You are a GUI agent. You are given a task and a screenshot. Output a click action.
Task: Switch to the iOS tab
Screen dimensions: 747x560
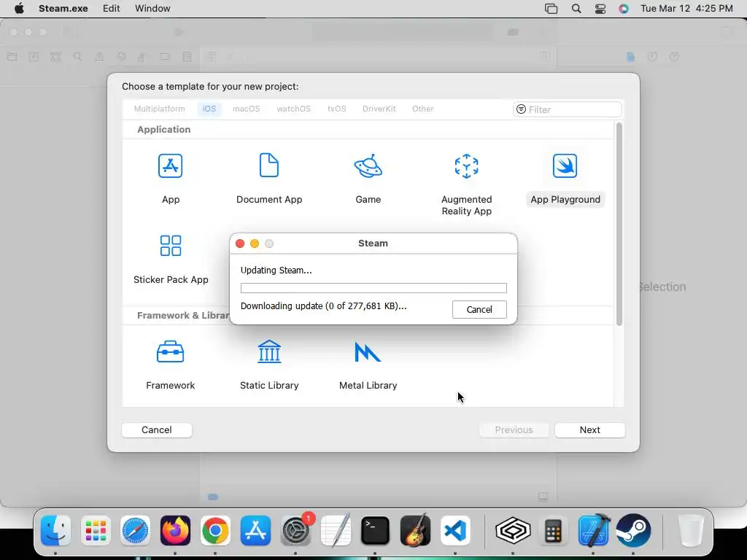(209, 109)
